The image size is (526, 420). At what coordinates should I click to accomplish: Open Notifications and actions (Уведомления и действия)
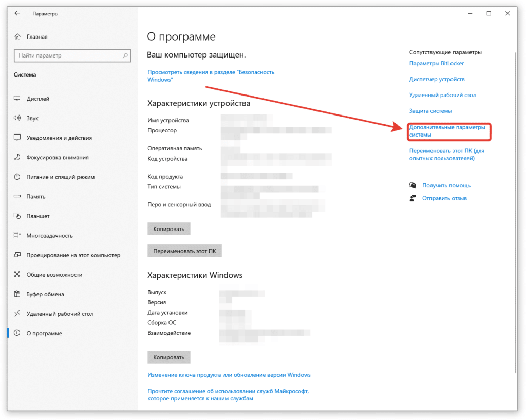pyautogui.click(x=59, y=138)
